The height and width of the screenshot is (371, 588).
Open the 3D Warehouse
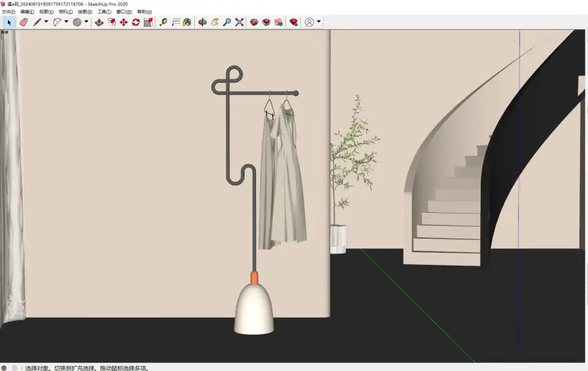pos(254,23)
